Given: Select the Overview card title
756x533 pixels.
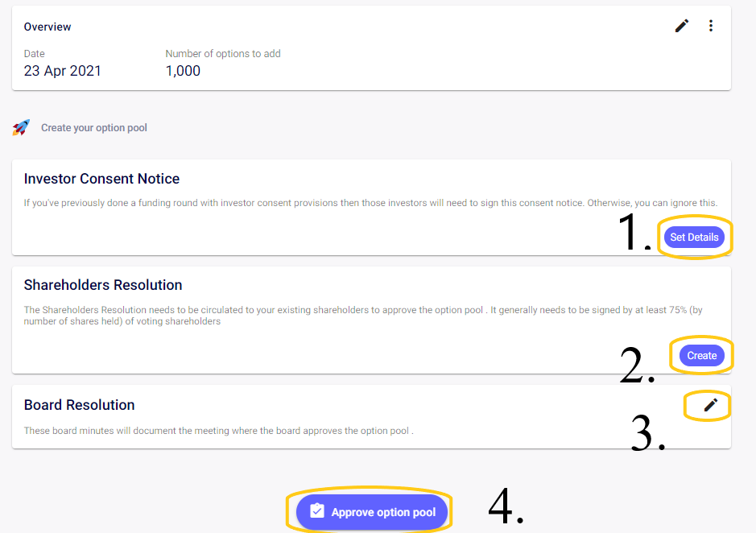Looking at the screenshot, I should [x=48, y=27].
